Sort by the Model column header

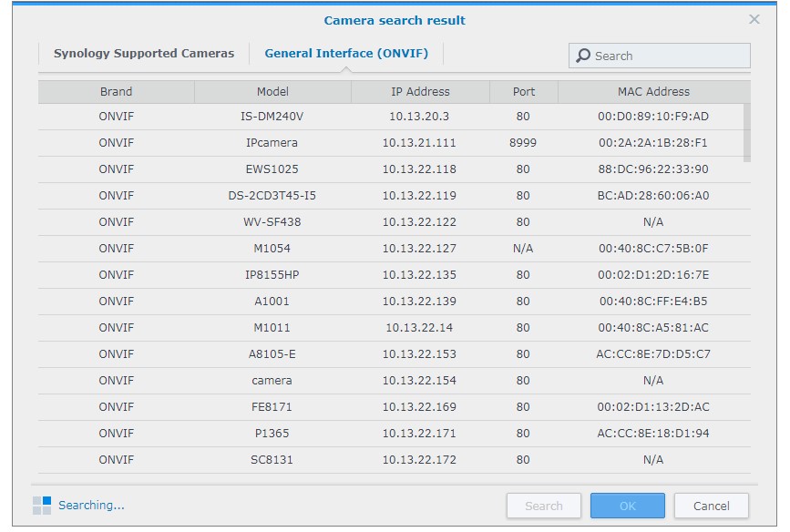[272, 91]
